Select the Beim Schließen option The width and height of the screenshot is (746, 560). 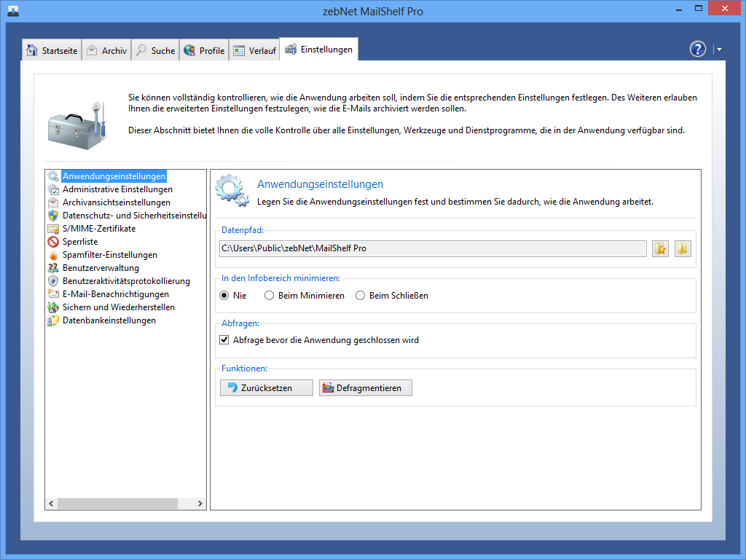(392, 296)
